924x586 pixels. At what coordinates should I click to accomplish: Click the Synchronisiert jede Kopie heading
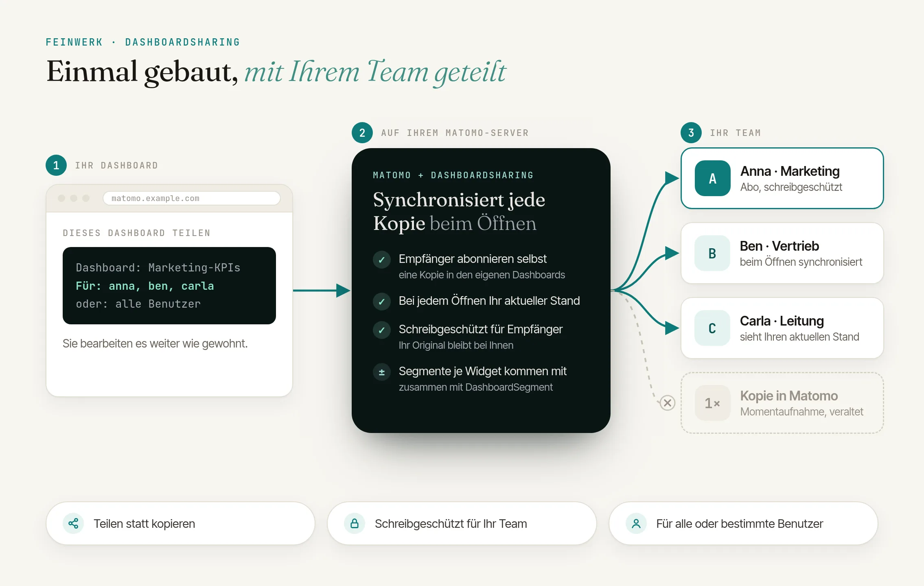(x=459, y=211)
